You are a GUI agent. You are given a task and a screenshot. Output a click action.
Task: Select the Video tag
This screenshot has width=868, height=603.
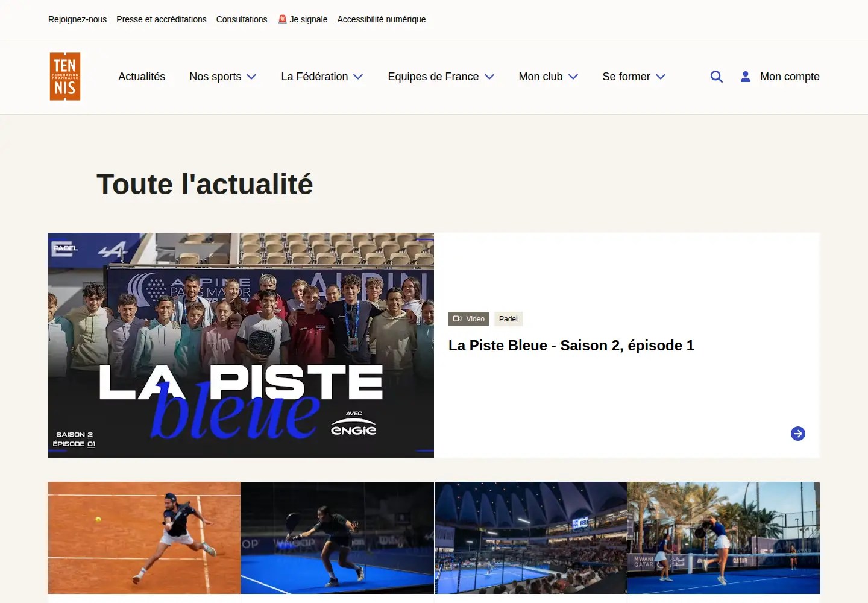tap(469, 319)
